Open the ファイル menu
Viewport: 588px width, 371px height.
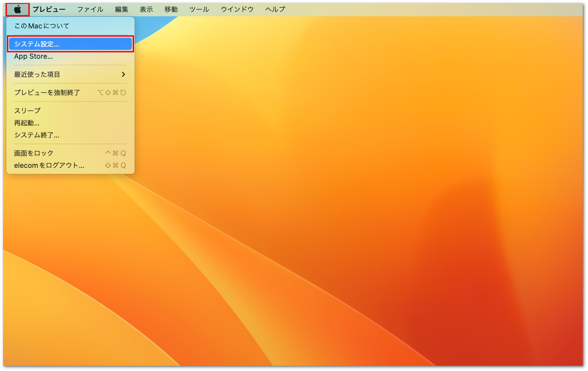(90, 9)
